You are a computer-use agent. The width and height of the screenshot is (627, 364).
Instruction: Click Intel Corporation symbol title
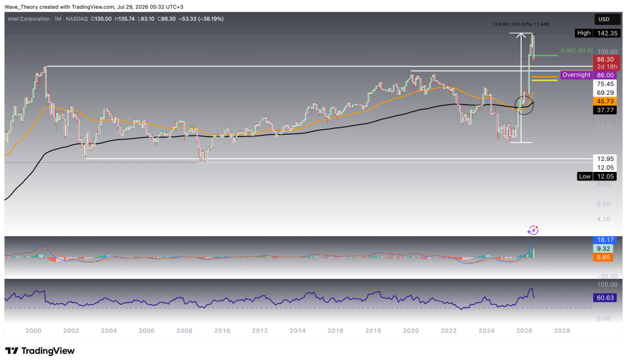tap(29, 19)
